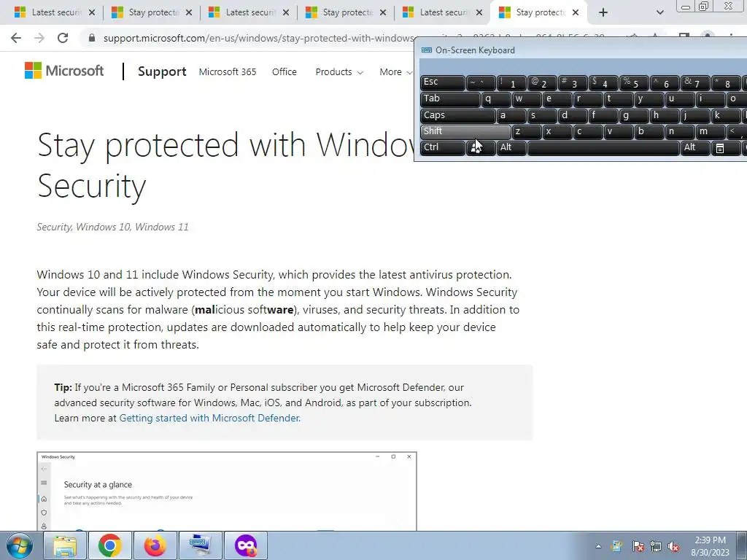The image size is (747, 560).
Task: Toggle the Ctrl key on the On-Screen Keyboard
Action: [x=443, y=147]
